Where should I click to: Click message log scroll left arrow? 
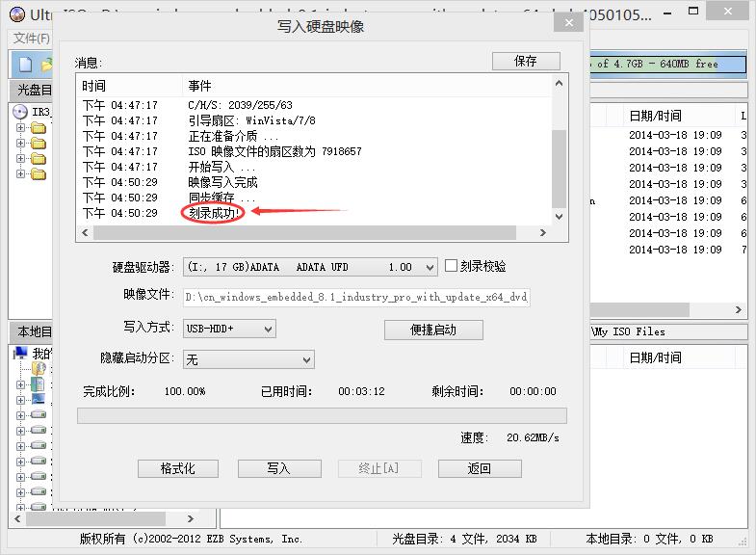(86, 233)
